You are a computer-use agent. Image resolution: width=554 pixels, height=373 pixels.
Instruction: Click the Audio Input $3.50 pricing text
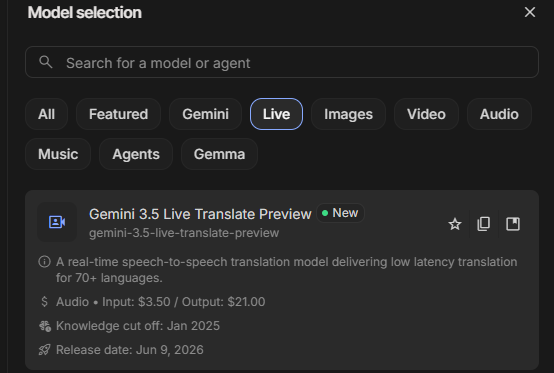pyautogui.click(x=160, y=302)
